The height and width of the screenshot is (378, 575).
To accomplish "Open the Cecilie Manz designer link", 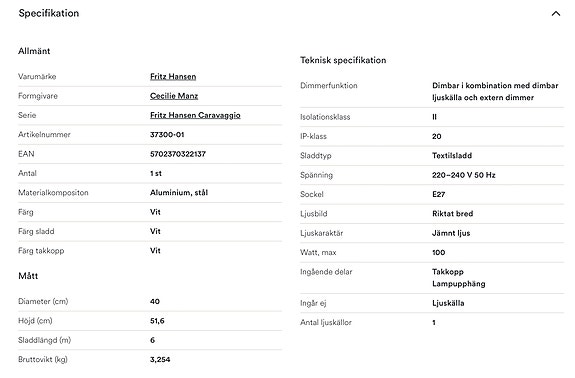I will pos(174,96).
